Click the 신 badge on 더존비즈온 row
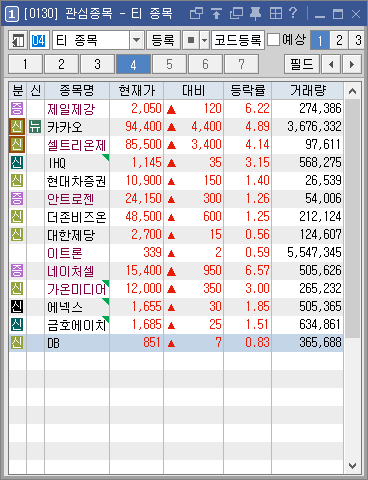368x480 pixels. [17, 217]
